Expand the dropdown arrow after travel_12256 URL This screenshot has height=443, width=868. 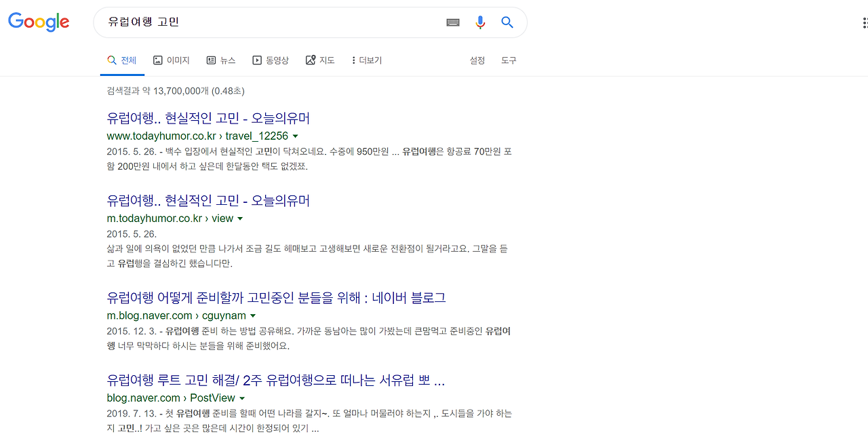(x=295, y=136)
